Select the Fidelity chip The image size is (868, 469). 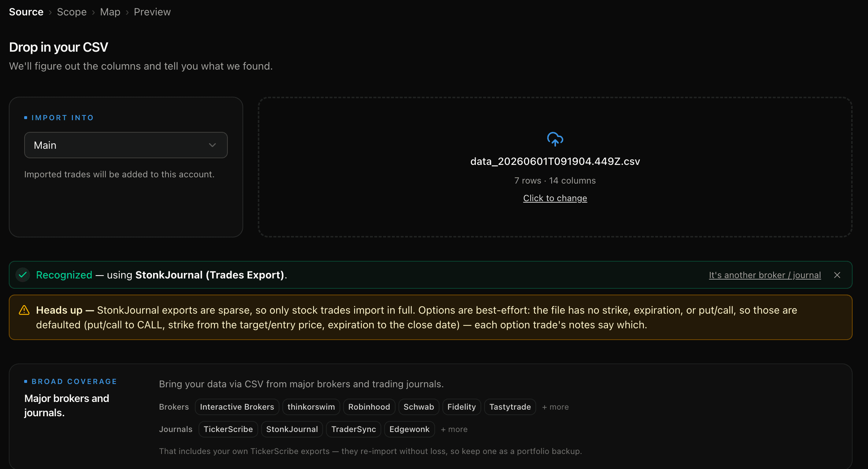point(461,407)
